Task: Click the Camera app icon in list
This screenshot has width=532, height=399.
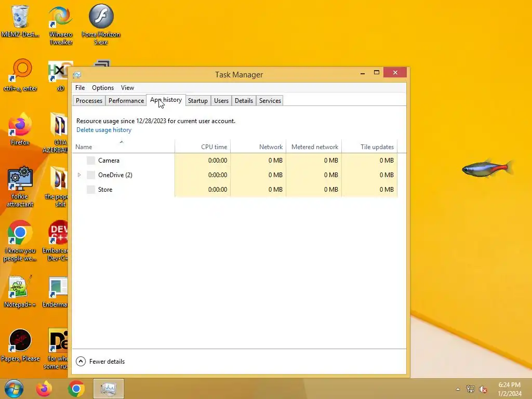Action: [x=90, y=161]
